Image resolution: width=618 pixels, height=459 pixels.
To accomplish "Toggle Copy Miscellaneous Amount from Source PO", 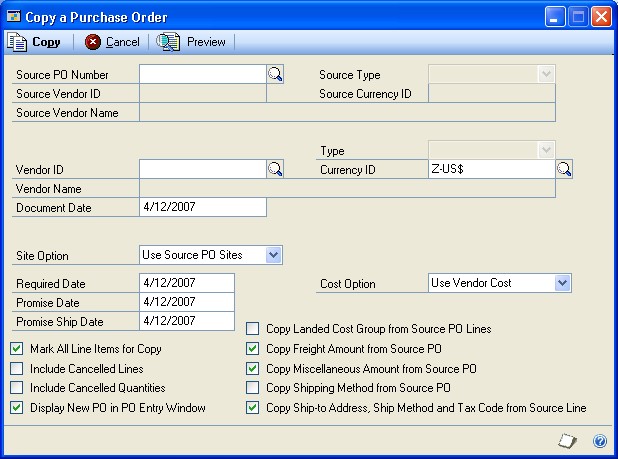I will tap(253, 369).
